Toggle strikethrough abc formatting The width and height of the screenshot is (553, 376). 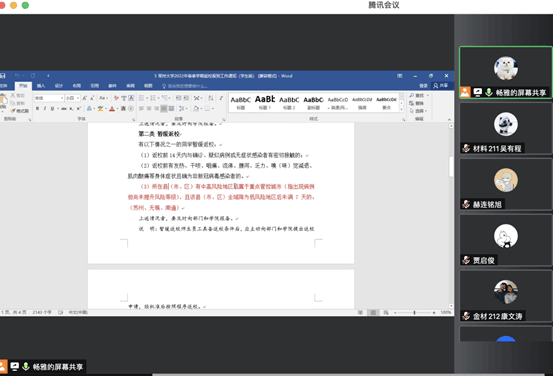(x=63, y=109)
